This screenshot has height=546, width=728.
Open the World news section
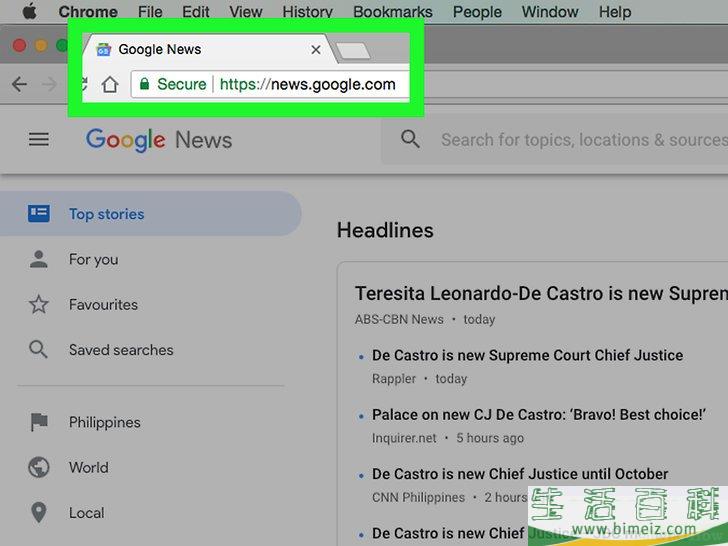tap(89, 467)
